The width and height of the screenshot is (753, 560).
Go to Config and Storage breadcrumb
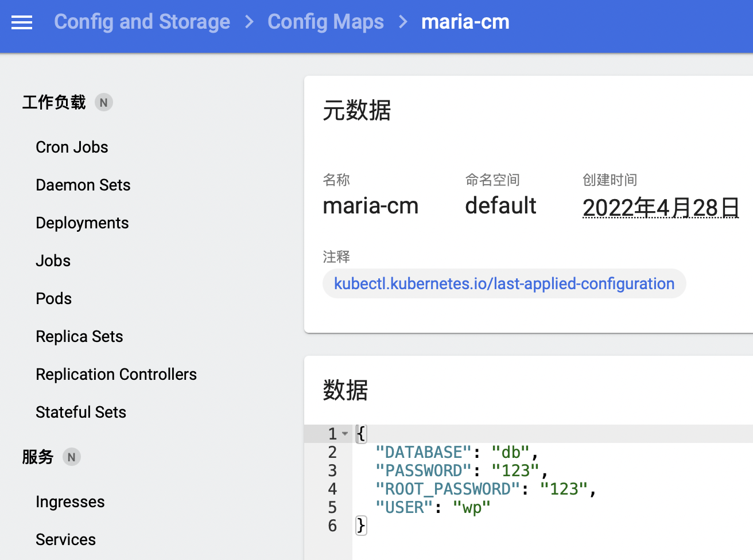pyautogui.click(x=142, y=22)
